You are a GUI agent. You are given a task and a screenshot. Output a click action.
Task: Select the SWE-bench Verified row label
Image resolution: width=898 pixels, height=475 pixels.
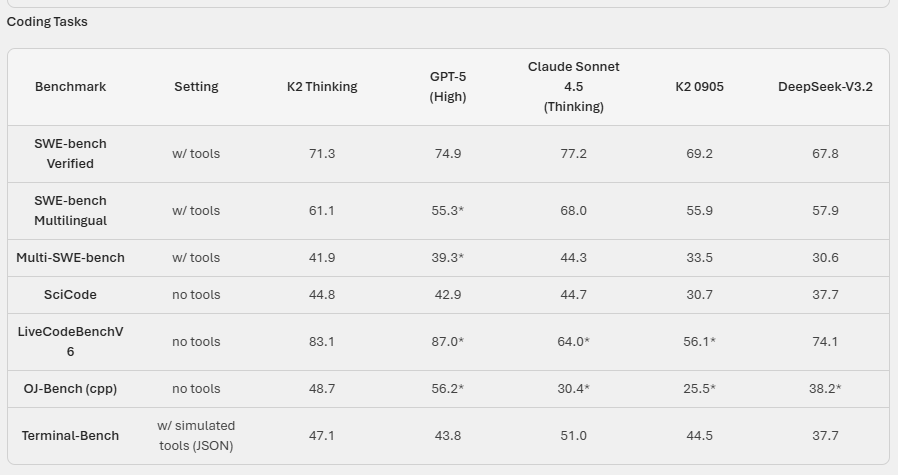70,154
